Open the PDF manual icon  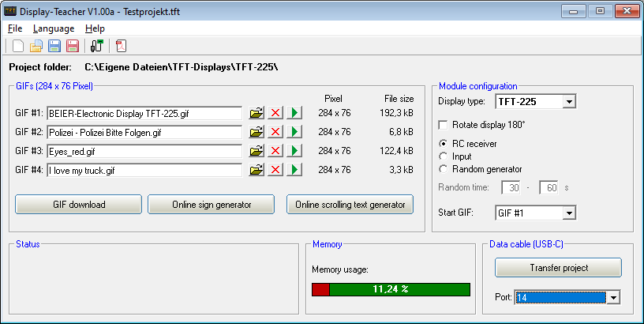[121, 46]
